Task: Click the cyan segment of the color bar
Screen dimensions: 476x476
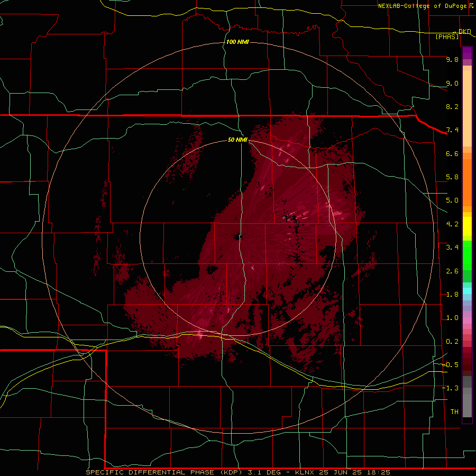Action: pos(467,291)
